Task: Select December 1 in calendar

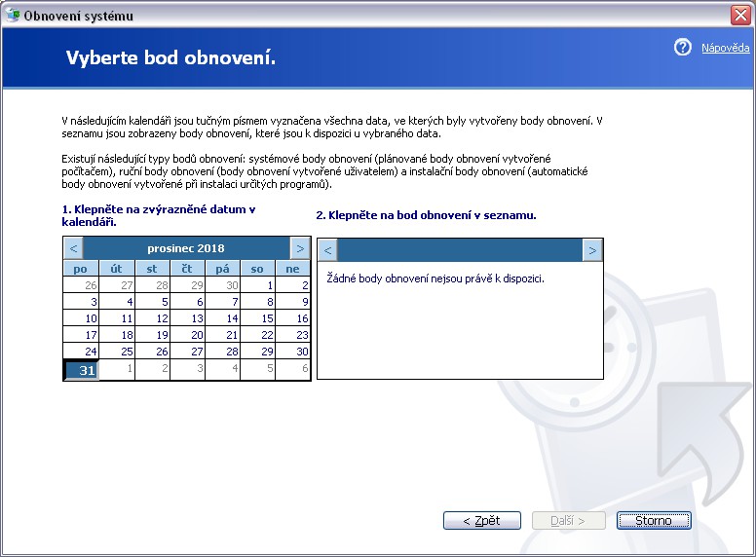Action: 258,284
